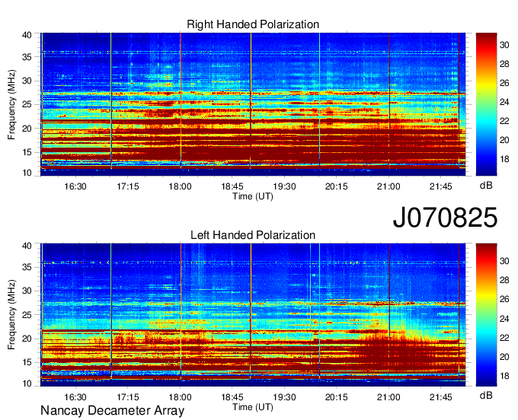
Task: Click the color scale bar beside the left-handed plot
Action: tap(486, 315)
